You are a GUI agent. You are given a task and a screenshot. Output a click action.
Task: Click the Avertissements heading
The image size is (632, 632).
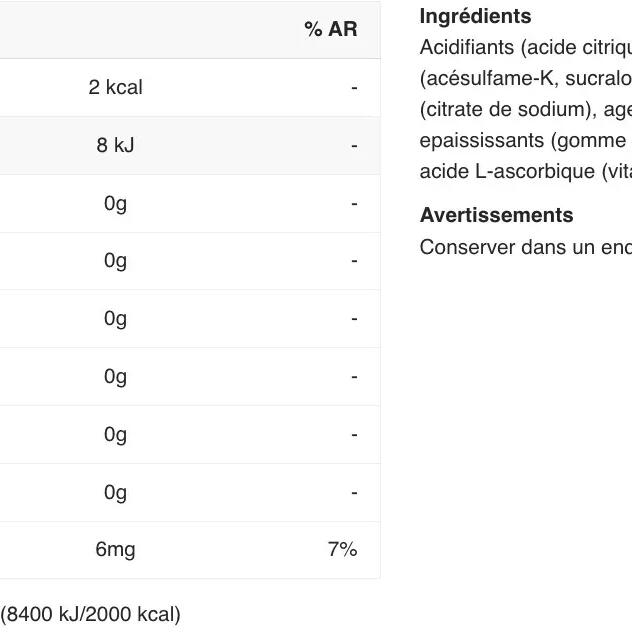(x=496, y=216)
